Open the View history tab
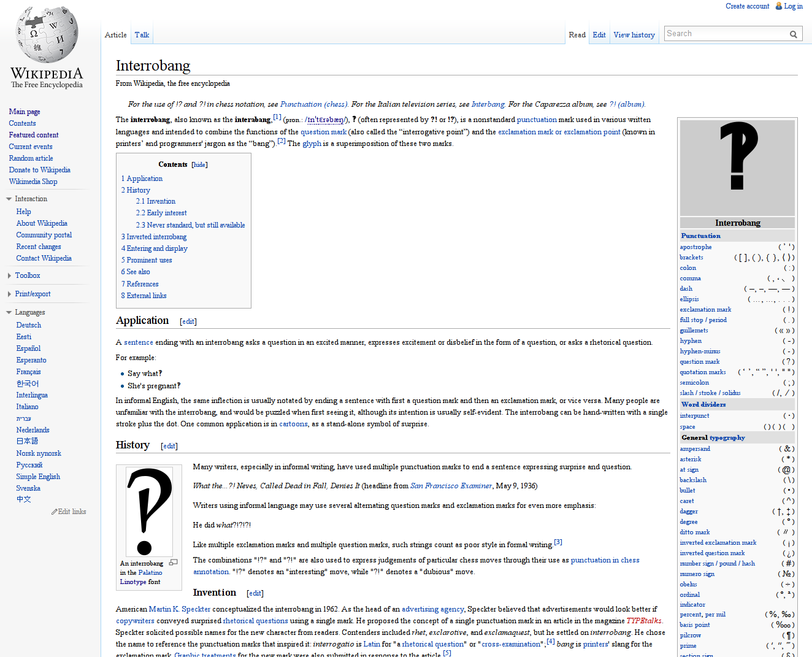Image resolution: width=812 pixels, height=657 pixels. click(x=634, y=35)
